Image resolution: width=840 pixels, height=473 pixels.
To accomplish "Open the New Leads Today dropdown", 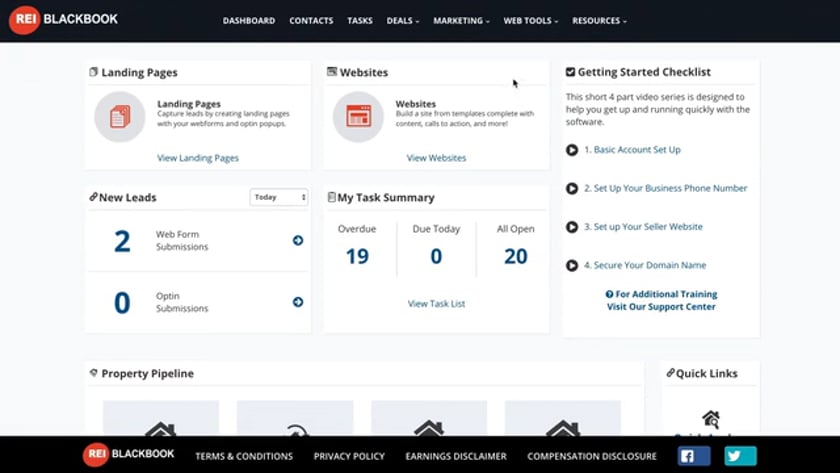I will click(279, 197).
